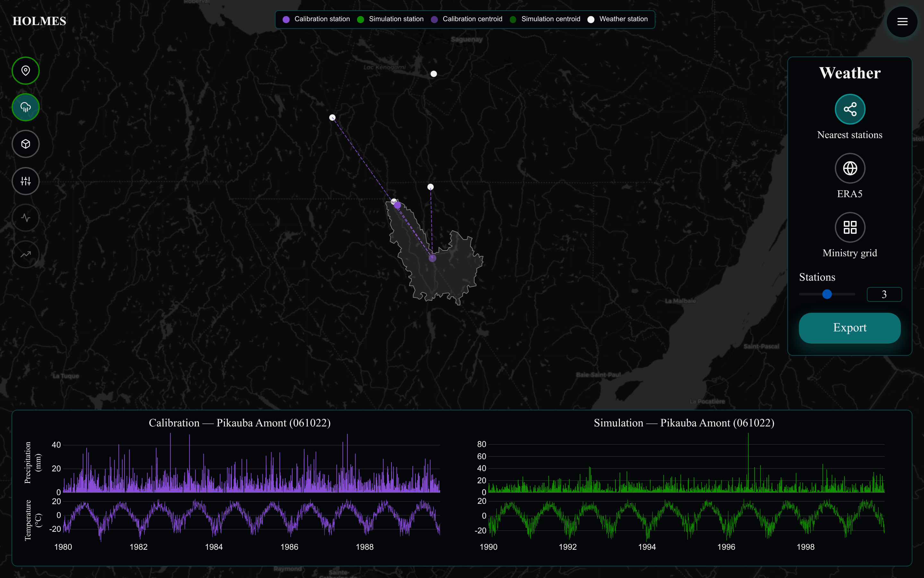Toggle Simulation centroid legend entry
The width and height of the screenshot is (924, 578).
pyautogui.click(x=545, y=19)
